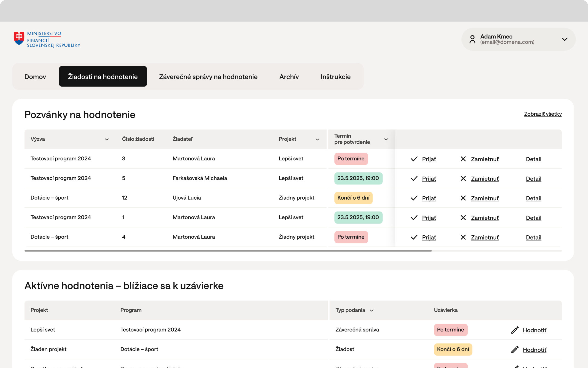This screenshot has width=588, height=368.
Task: Open Detail for Ujová Lucia request
Action: [533, 198]
